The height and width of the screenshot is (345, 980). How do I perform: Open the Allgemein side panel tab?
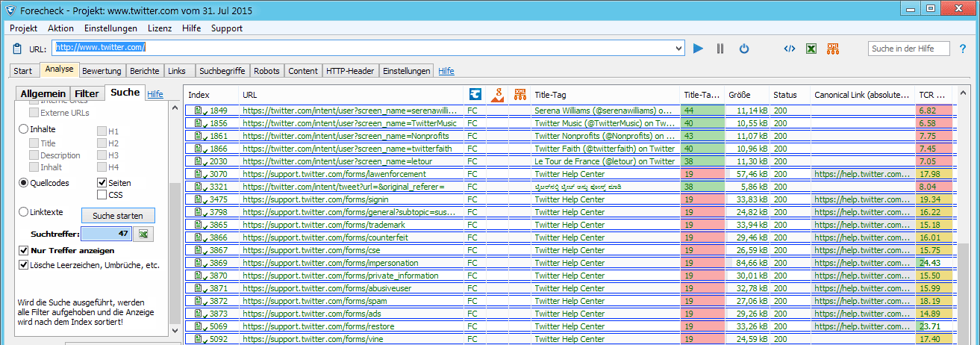[x=43, y=93]
